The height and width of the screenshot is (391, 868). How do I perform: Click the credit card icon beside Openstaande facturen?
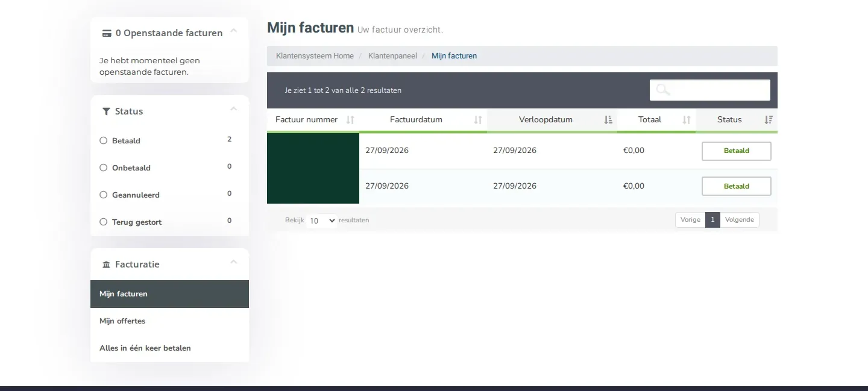(x=107, y=33)
